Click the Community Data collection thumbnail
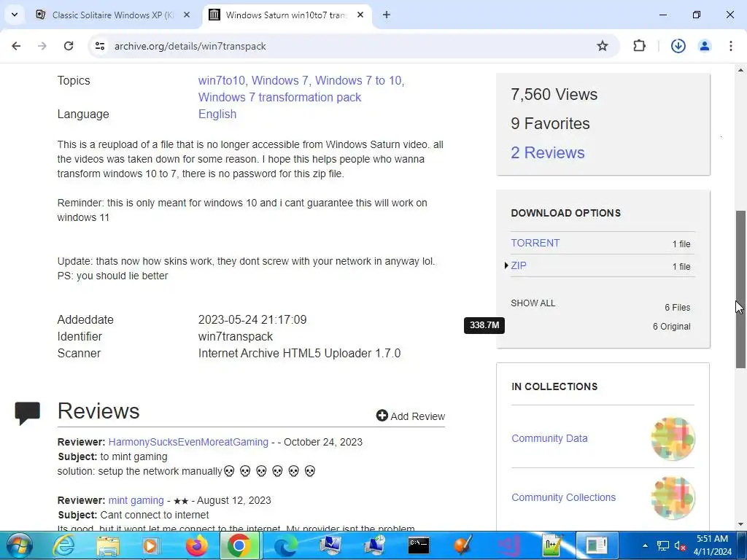 tap(673, 438)
